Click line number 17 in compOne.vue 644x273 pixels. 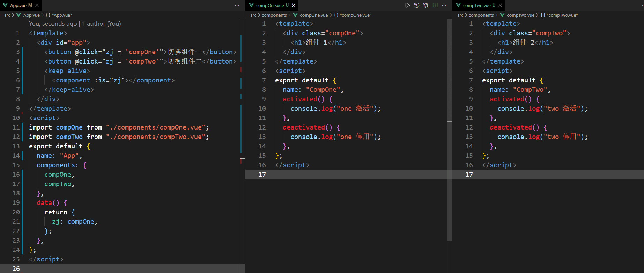coord(262,175)
